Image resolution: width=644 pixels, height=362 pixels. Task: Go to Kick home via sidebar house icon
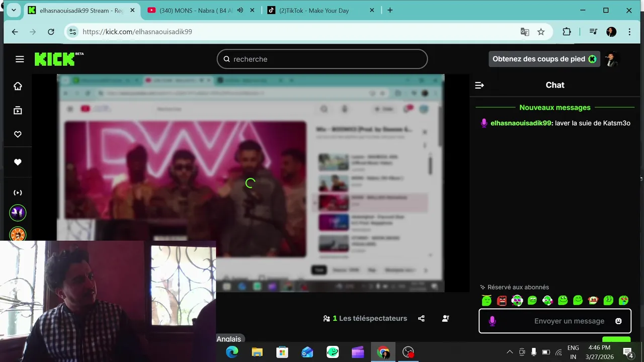pos(18,86)
